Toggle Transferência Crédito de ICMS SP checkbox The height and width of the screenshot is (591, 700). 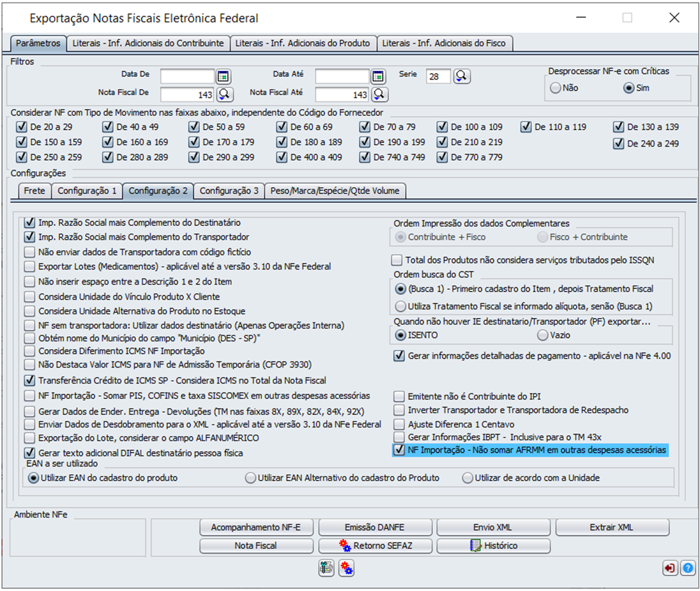[x=29, y=380]
